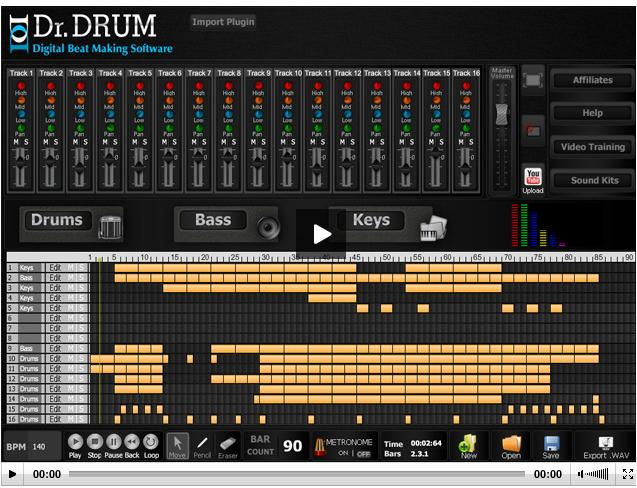The width and height of the screenshot is (637, 488).
Task: Click the Affiliates button
Action: click(593, 80)
